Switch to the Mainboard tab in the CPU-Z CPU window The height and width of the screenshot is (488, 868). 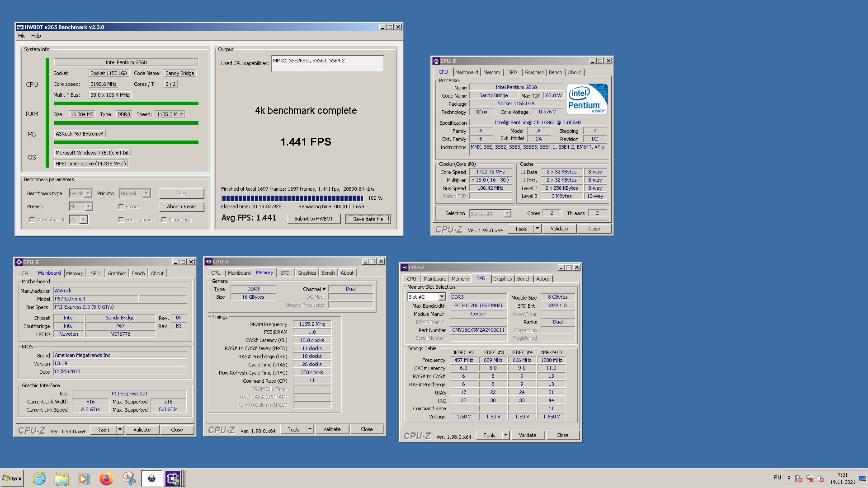click(467, 72)
